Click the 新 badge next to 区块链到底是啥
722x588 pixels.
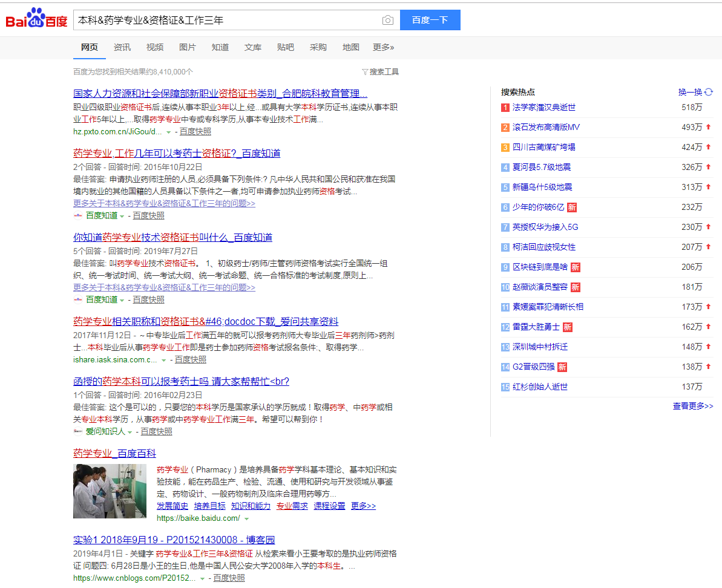(x=575, y=267)
